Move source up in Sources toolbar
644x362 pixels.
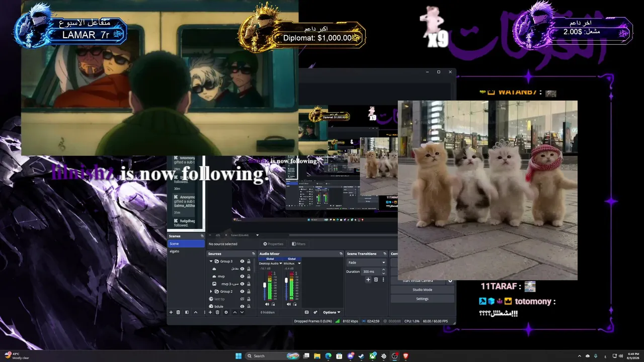point(234,312)
